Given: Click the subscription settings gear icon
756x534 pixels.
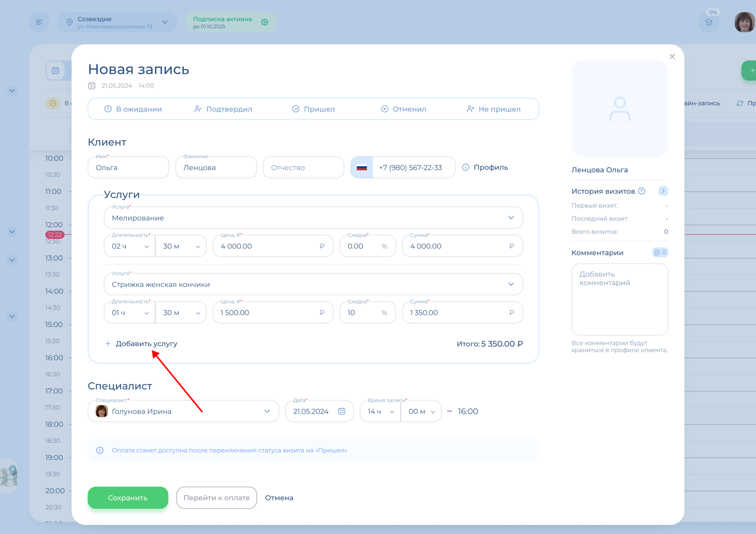Looking at the screenshot, I should (x=264, y=22).
